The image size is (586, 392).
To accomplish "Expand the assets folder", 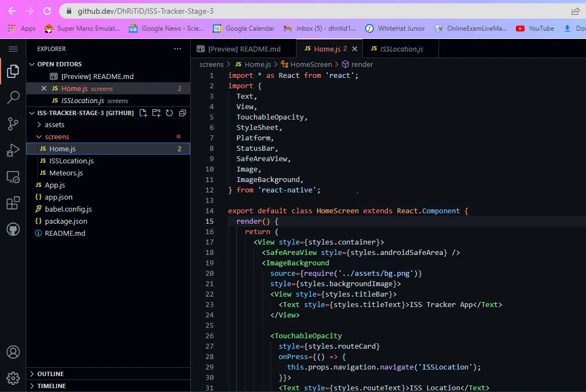I will point(54,124).
